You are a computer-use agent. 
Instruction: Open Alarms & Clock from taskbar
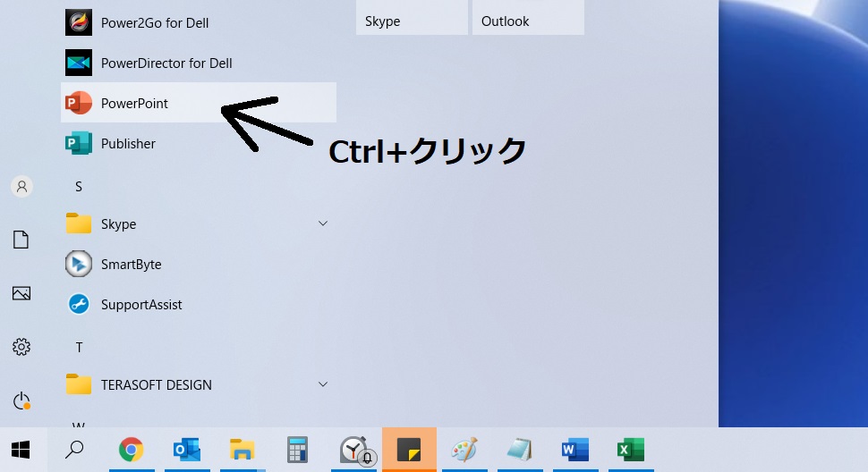coord(354,450)
